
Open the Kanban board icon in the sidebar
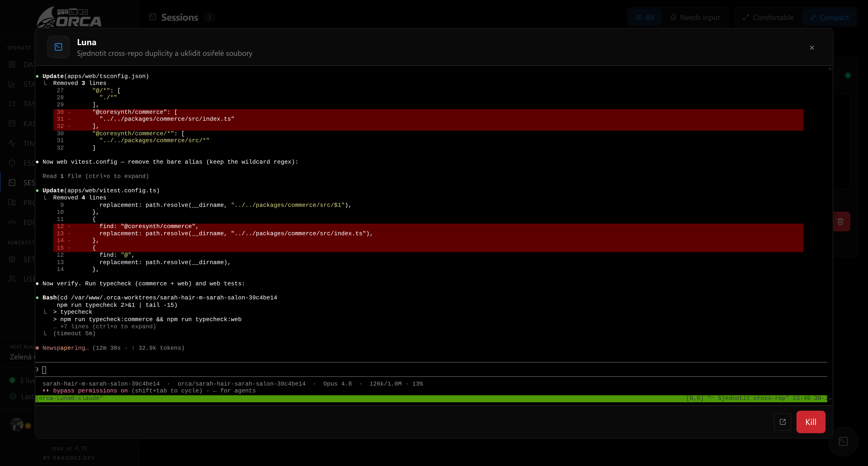click(12, 123)
